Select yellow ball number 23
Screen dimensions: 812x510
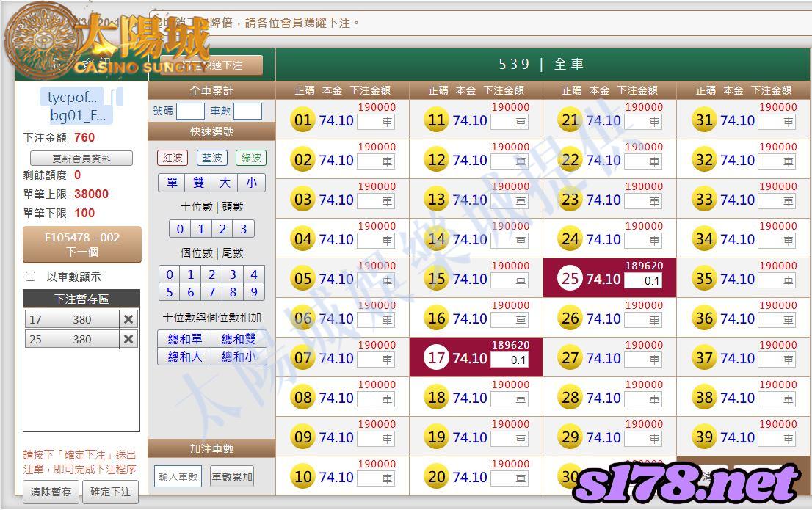(570, 200)
